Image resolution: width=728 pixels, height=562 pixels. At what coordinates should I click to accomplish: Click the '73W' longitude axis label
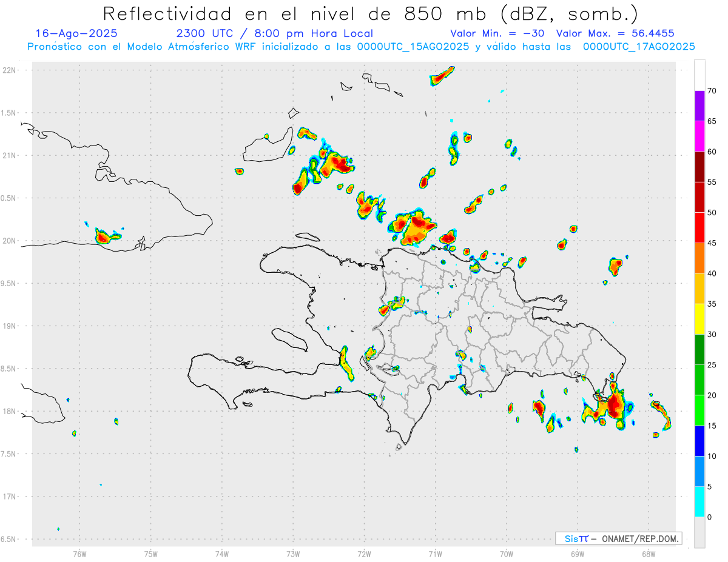(x=293, y=554)
